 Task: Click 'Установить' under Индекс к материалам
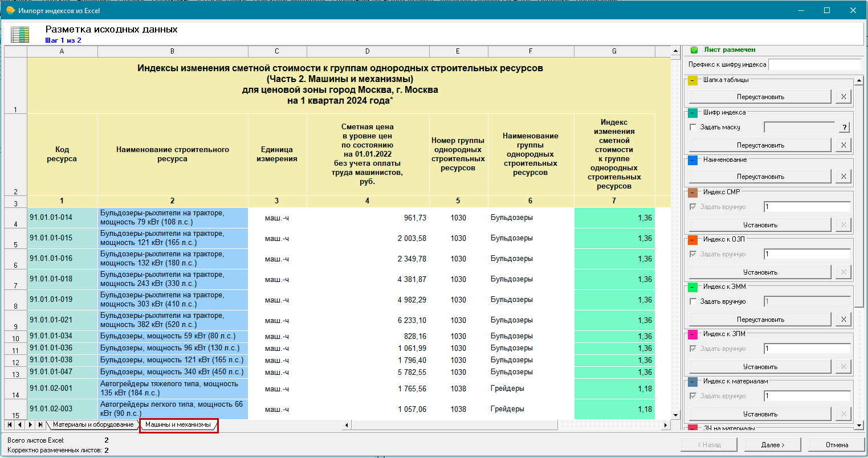click(760, 414)
